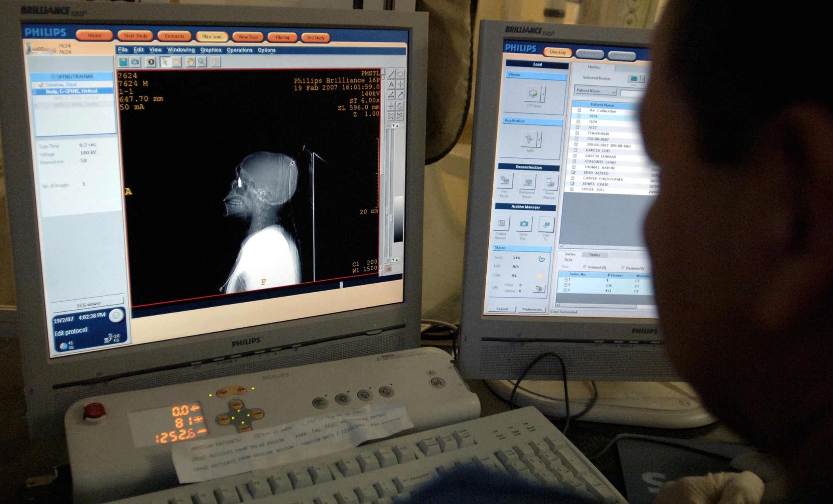Click the Quick Film camera icon
The image size is (833, 504).
tap(524, 224)
